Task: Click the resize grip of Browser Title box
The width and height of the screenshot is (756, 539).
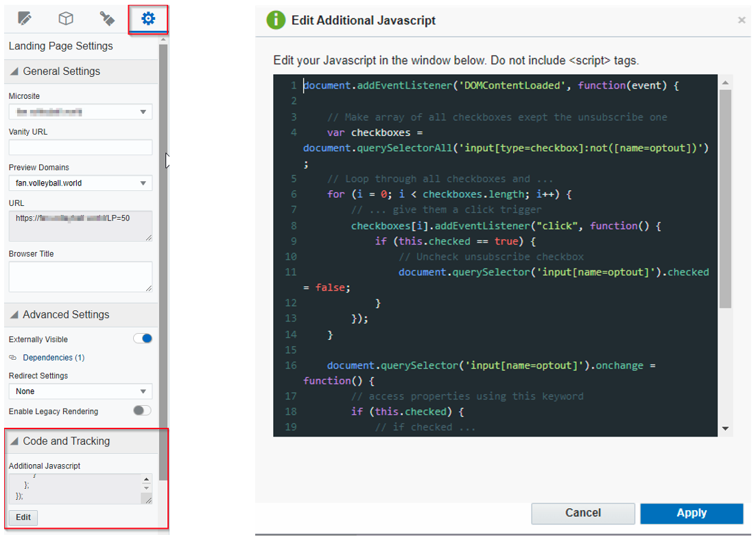Action: (x=148, y=288)
